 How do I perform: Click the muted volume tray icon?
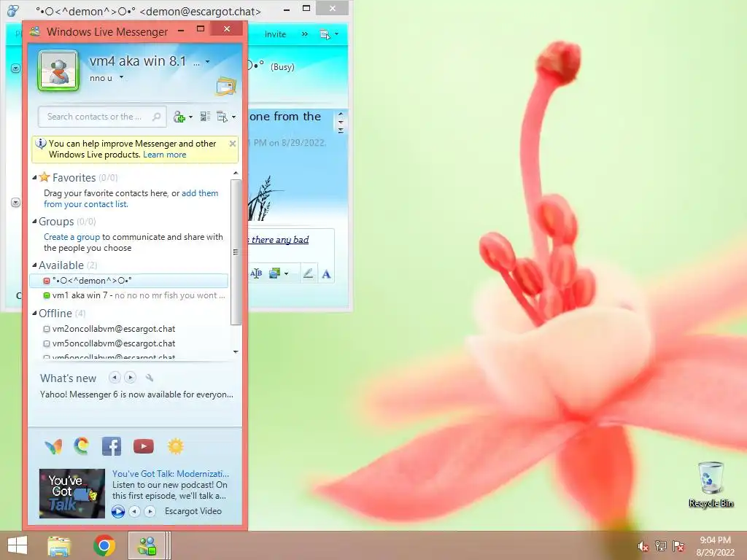643,546
